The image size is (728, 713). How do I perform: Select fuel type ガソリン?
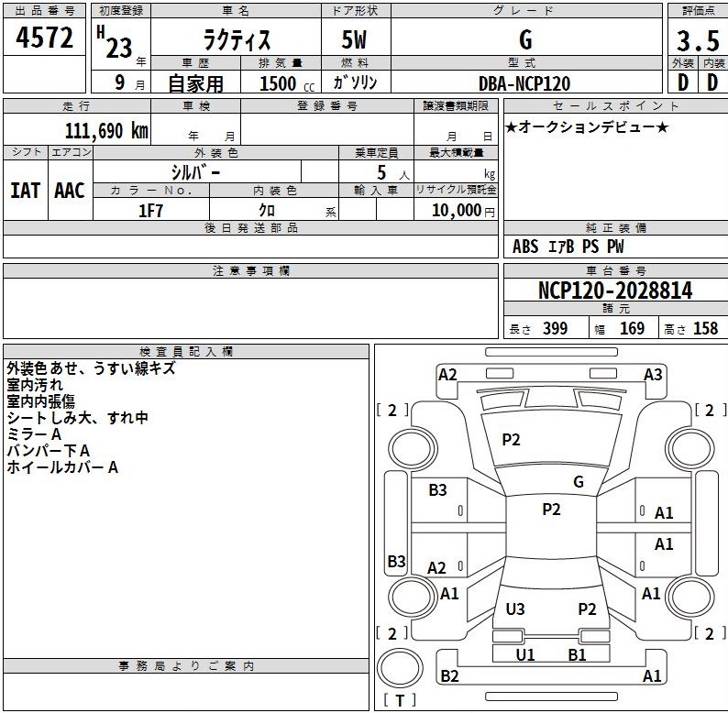[x=355, y=82]
